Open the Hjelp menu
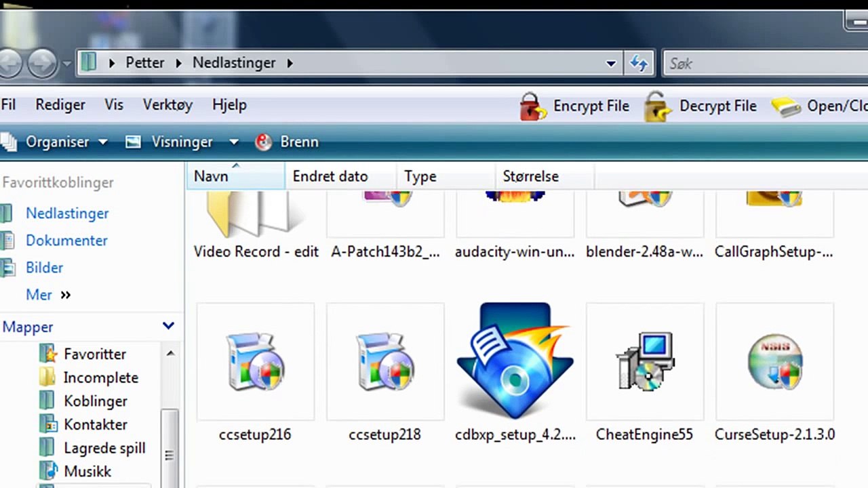Screen dimensions: 868x488 tap(229, 105)
